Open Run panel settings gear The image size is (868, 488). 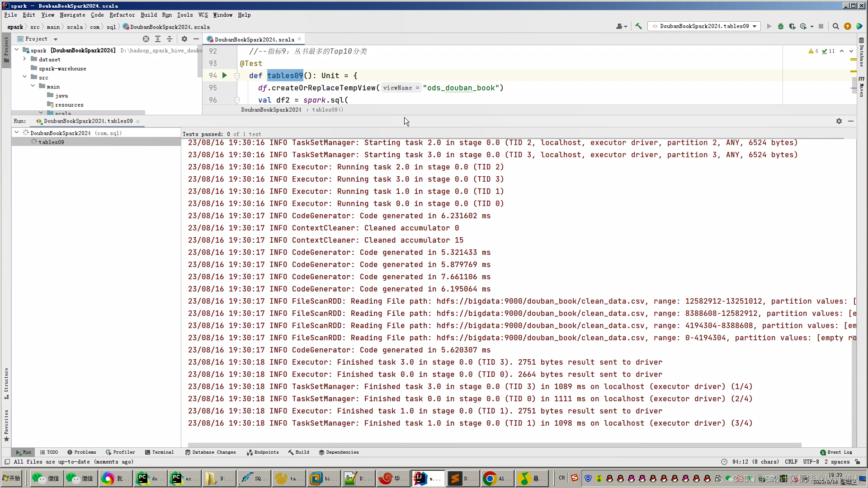coord(839,121)
